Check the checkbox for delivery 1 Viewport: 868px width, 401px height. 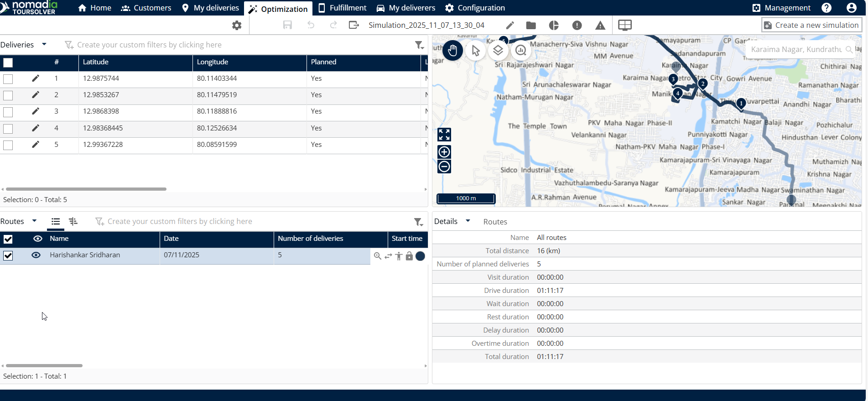coord(8,79)
